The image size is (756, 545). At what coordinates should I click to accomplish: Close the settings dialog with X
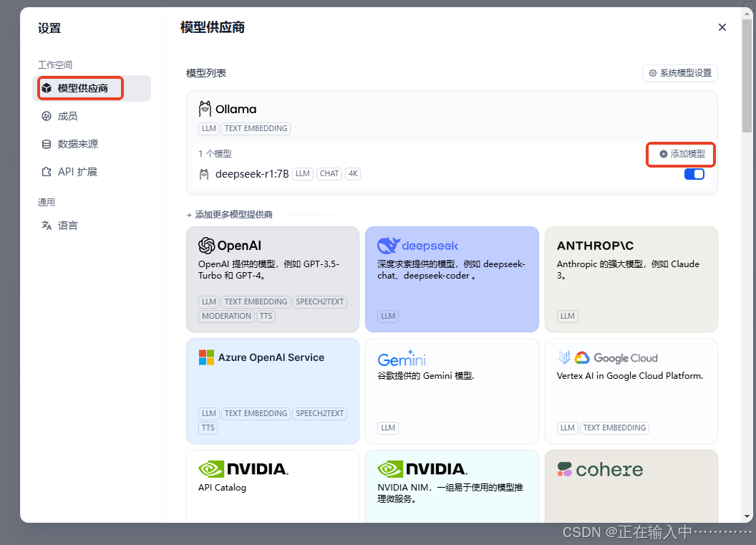[x=722, y=27]
